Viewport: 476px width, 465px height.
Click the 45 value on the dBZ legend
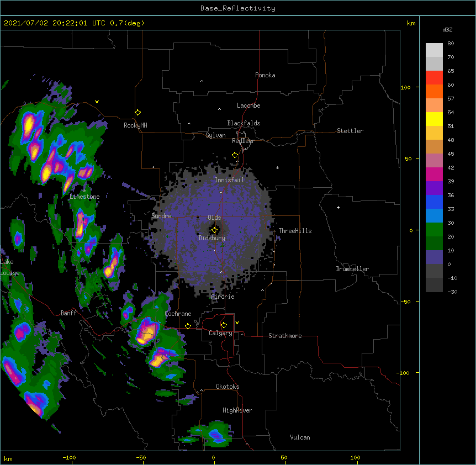tap(451, 154)
